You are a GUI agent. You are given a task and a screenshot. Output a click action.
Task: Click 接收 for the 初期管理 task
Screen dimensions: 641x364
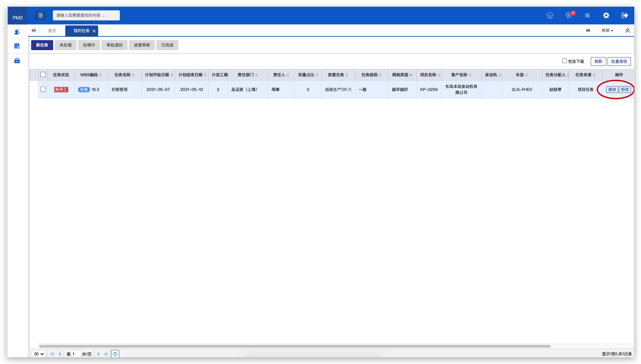pos(612,90)
